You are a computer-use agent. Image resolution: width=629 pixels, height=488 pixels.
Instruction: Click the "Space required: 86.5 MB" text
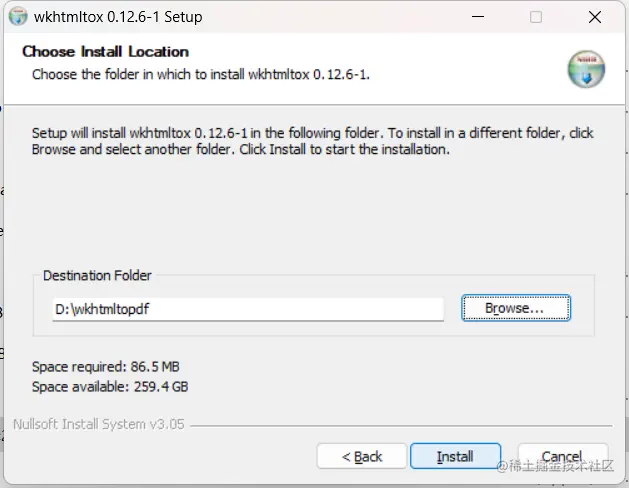click(106, 367)
